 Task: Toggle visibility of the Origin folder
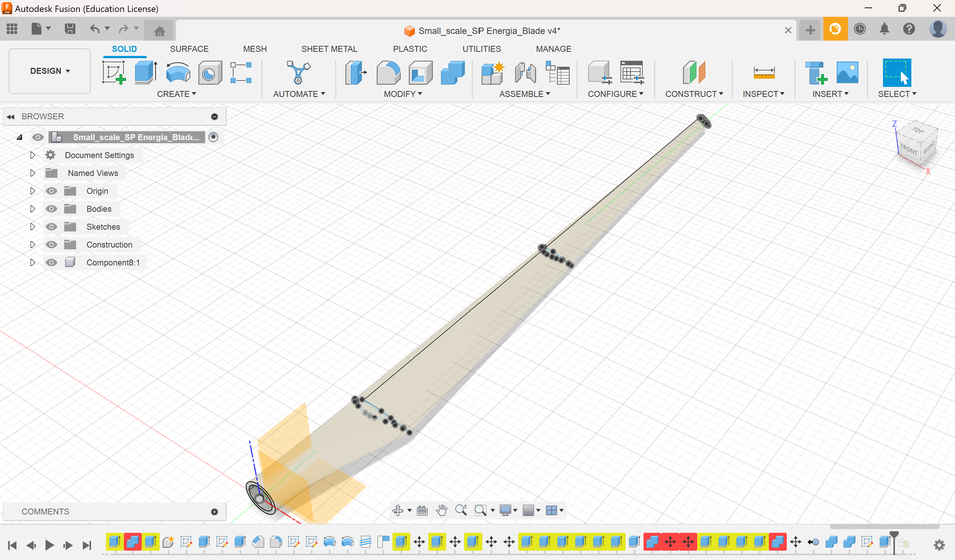(x=51, y=191)
